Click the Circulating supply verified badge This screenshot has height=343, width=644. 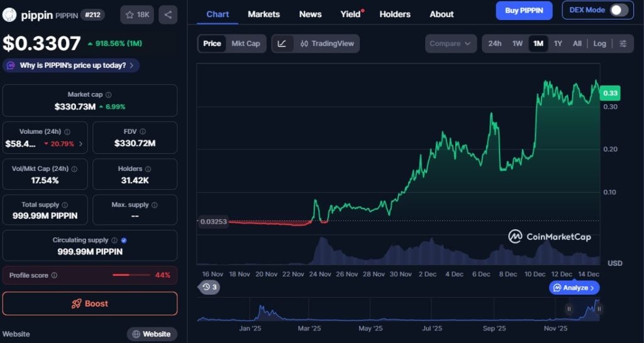coord(124,240)
